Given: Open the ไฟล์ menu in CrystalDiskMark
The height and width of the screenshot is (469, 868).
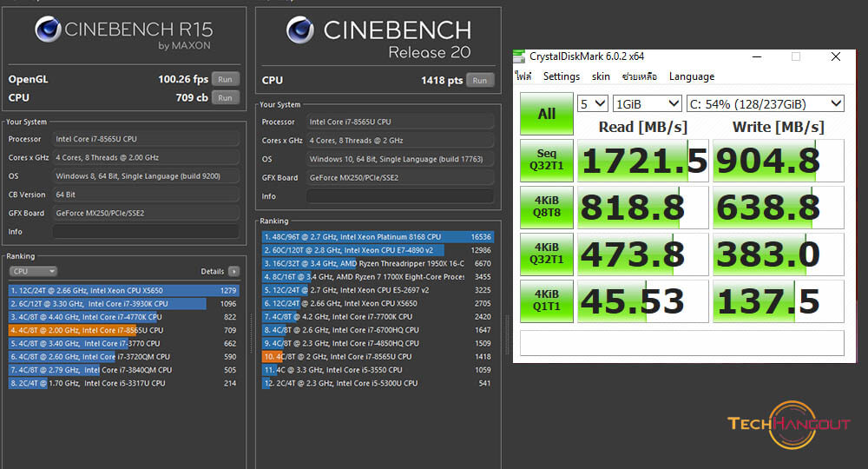Looking at the screenshot, I should pos(523,76).
